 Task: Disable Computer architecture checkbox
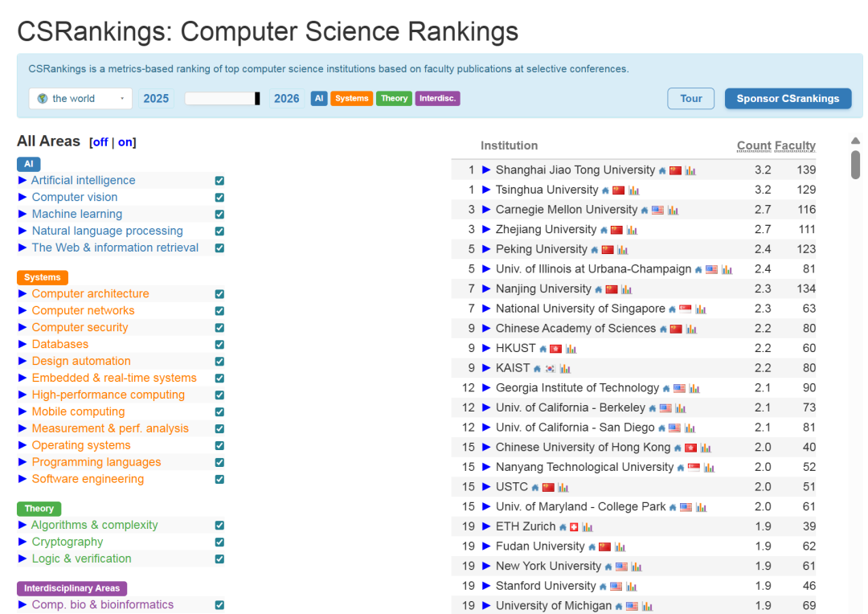pyautogui.click(x=219, y=294)
